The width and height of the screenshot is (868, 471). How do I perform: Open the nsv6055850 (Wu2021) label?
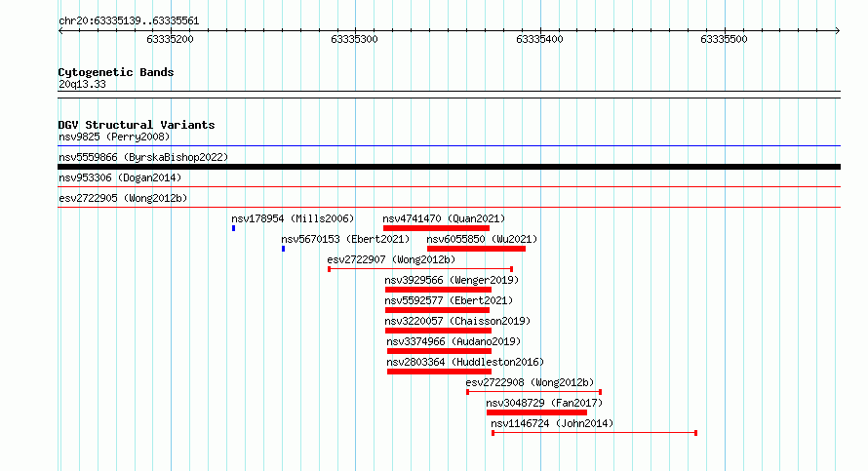482,239
